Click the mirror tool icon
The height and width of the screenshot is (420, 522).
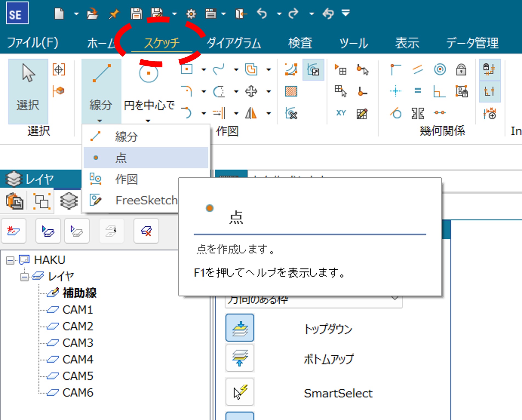(x=251, y=113)
